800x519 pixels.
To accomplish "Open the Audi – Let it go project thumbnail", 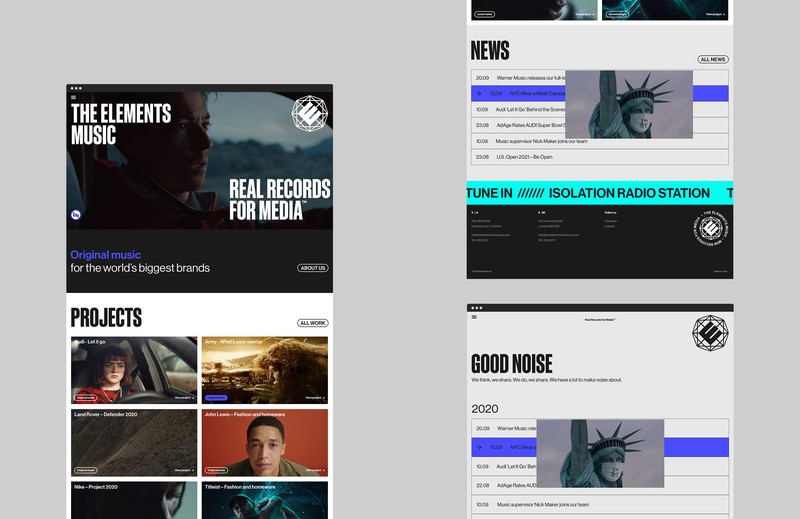I will click(x=134, y=370).
